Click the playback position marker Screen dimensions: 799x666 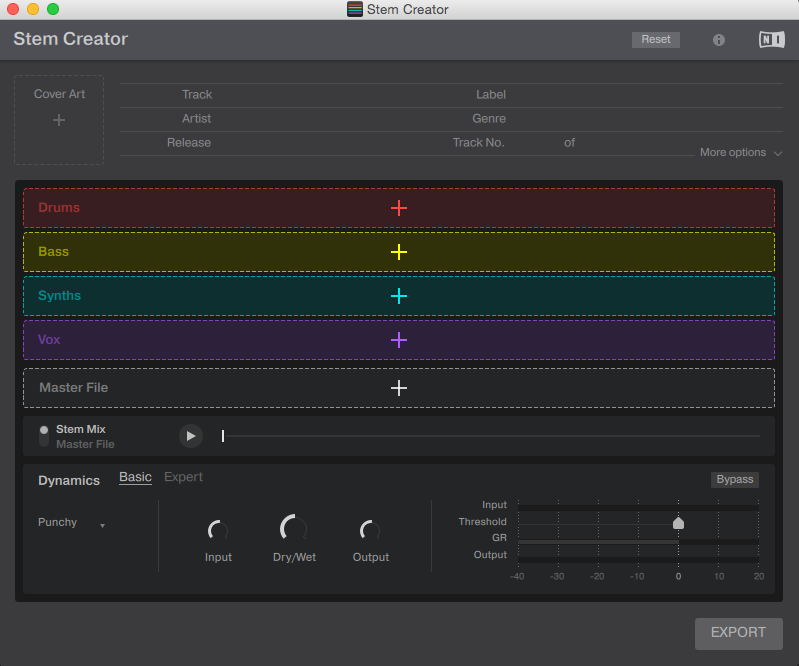click(223, 436)
